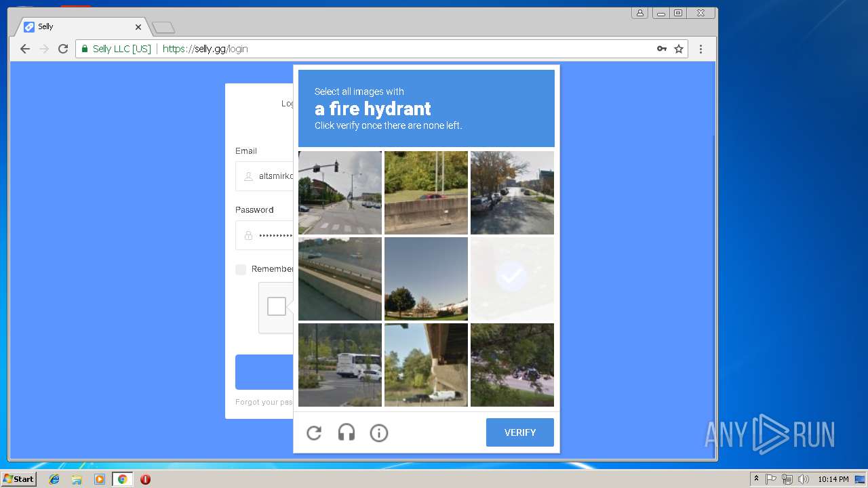Click the Password input field
This screenshot has width=868, height=488.
click(264, 235)
